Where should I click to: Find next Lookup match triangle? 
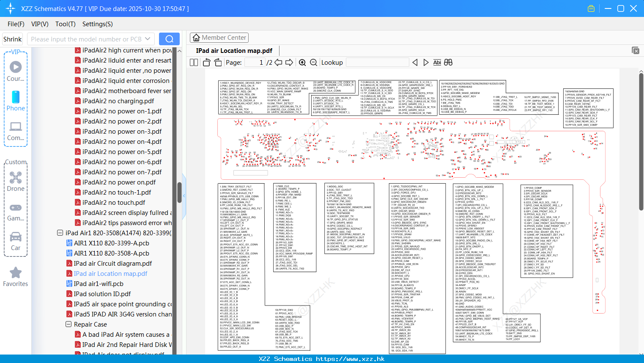point(426,63)
